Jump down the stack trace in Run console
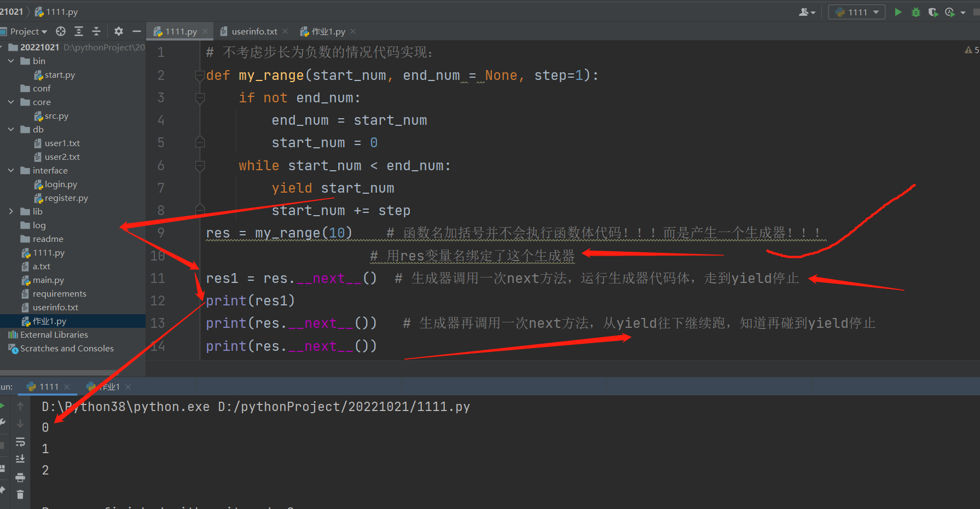980x509 pixels. [x=20, y=424]
